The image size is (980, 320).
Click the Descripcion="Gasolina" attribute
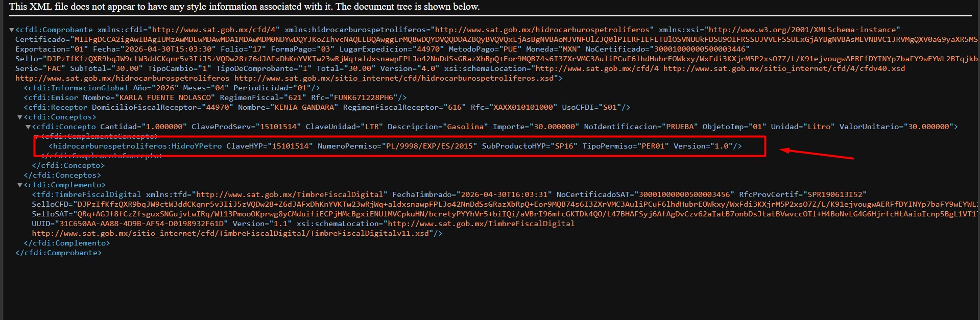[437, 127]
